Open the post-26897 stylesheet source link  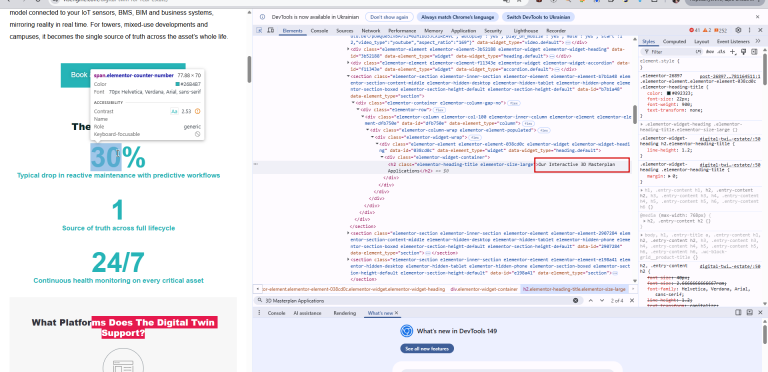point(730,76)
